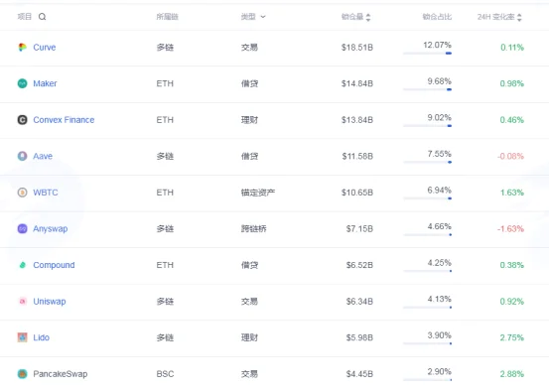The height and width of the screenshot is (392, 549).
Task: Click Curve's 12.07% share progress bar
Action: (x=428, y=54)
